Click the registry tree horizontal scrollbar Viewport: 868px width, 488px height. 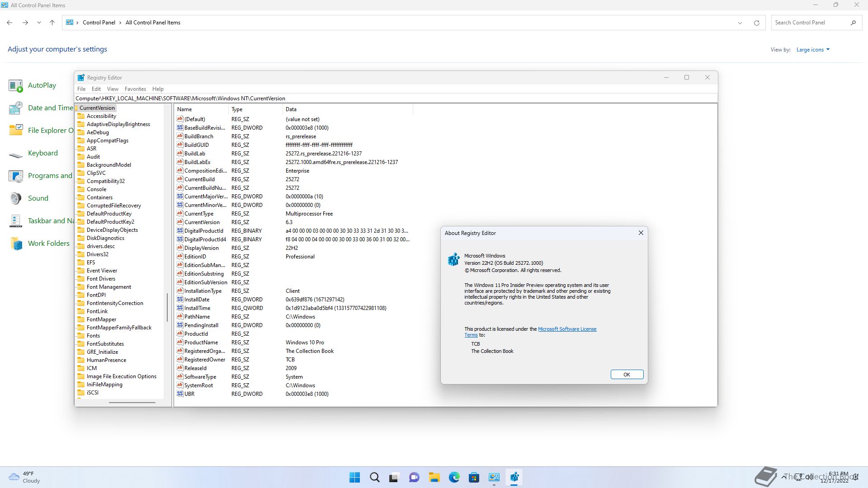132,402
